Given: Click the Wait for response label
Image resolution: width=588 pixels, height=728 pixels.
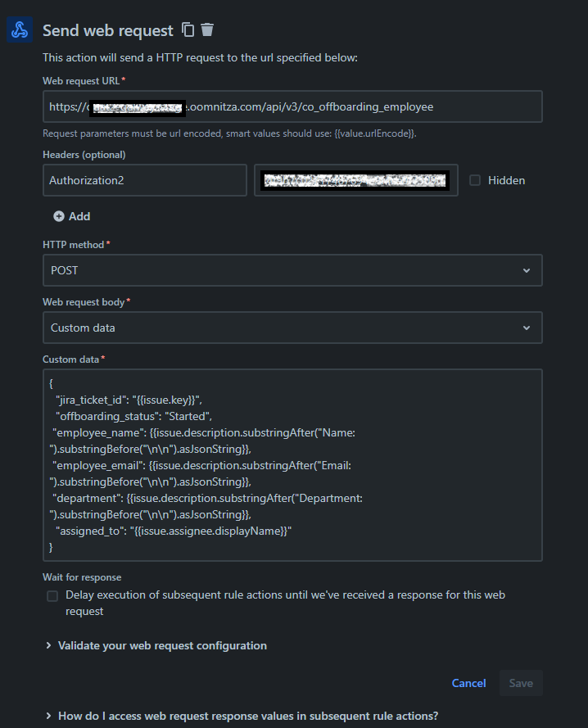Looking at the screenshot, I should point(82,577).
